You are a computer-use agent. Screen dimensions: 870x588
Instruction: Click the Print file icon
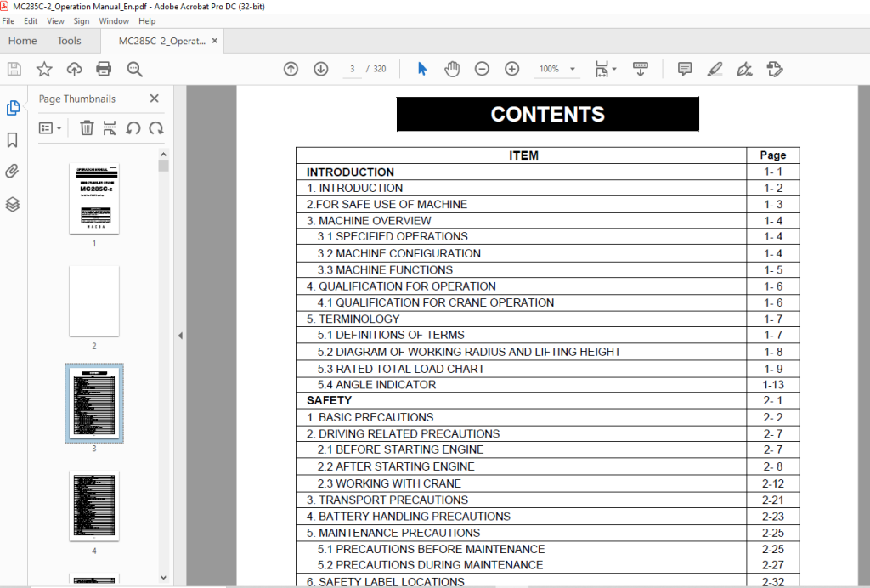tap(104, 69)
